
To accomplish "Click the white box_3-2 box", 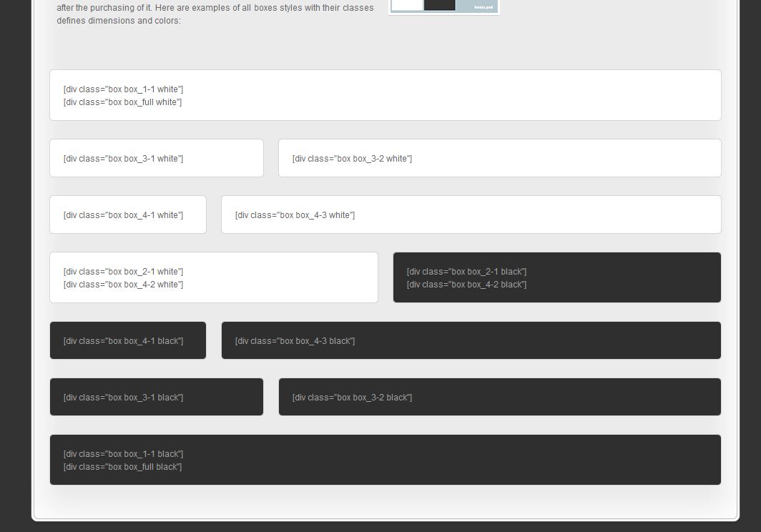I will [x=499, y=158].
